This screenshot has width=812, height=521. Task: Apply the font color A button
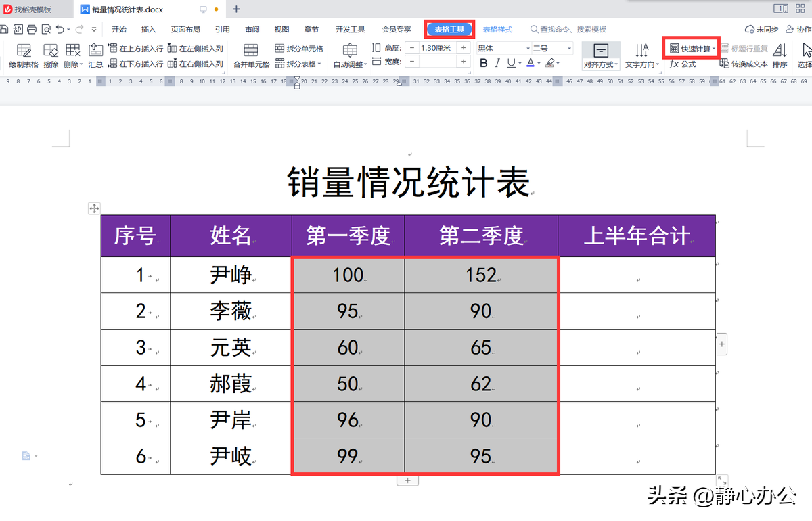point(530,63)
